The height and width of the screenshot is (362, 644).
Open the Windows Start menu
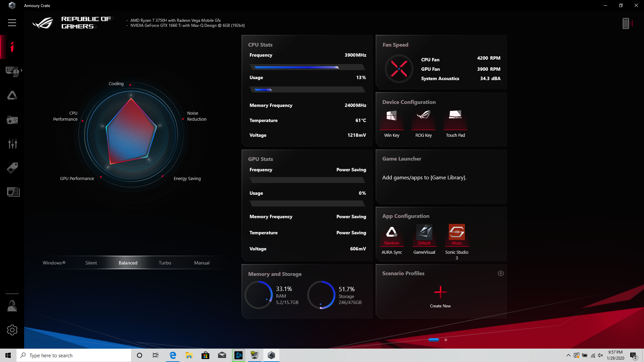coord(8,355)
